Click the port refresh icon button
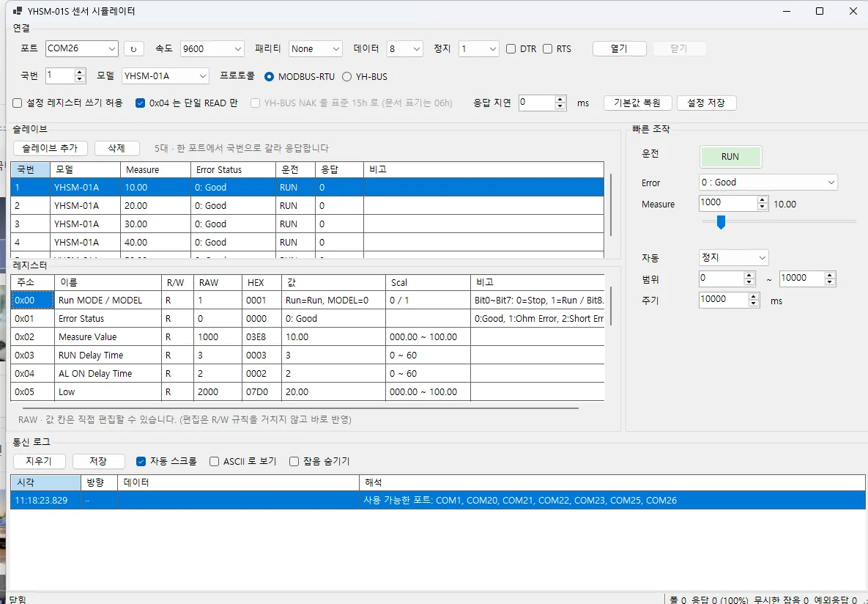The height and width of the screenshot is (604, 868). (x=133, y=49)
